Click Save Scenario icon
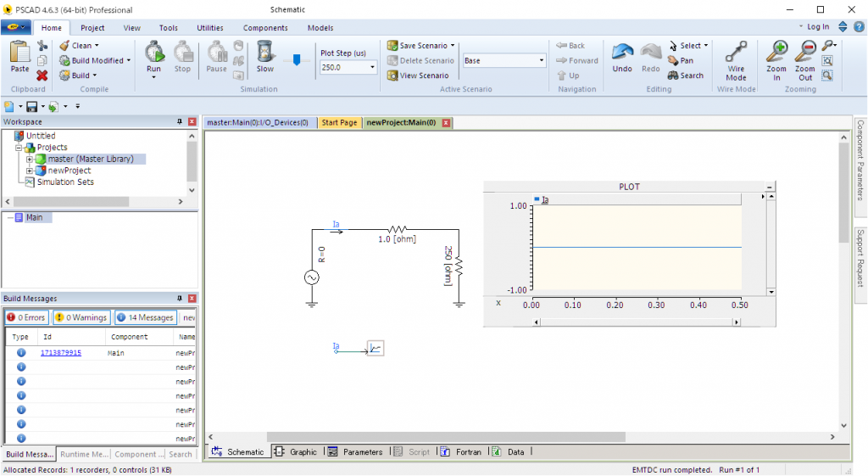868x476 pixels. 392,46
